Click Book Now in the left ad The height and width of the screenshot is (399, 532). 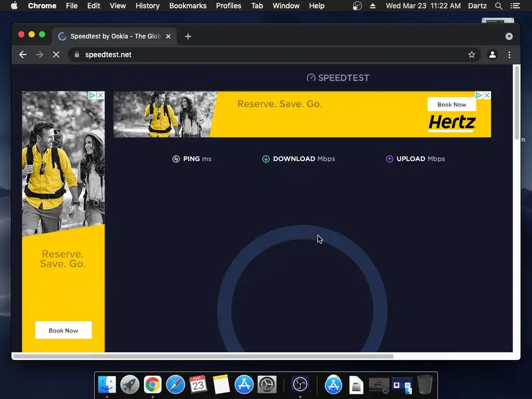63,330
